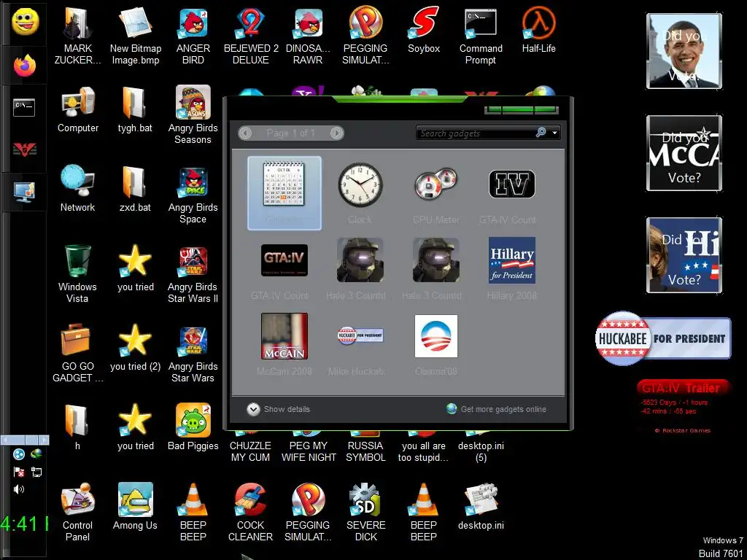
Task: Focus the Search gadgets field
Action: pyautogui.click(x=476, y=133)
